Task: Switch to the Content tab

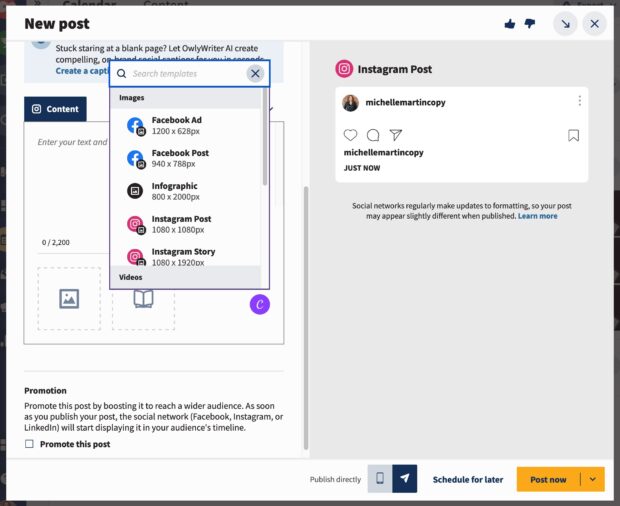Action: (55, 109)
